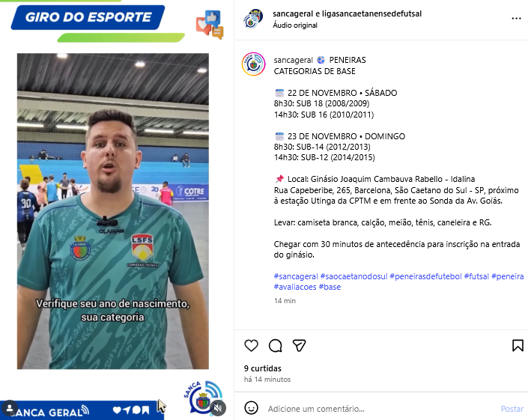Open the #peneirasdefutebol hashtag
Screen dimensions: 528x420
tap(425, 276)
